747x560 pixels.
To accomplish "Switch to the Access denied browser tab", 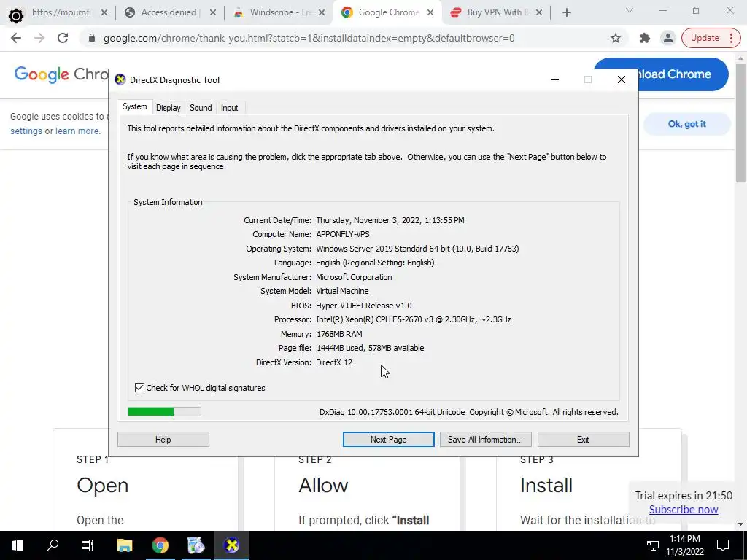I will tap(171, 12).
